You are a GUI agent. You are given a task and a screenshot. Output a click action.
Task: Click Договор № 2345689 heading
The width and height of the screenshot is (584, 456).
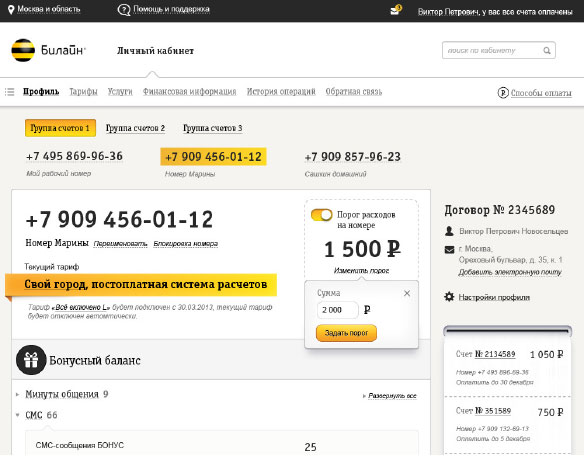500,210
